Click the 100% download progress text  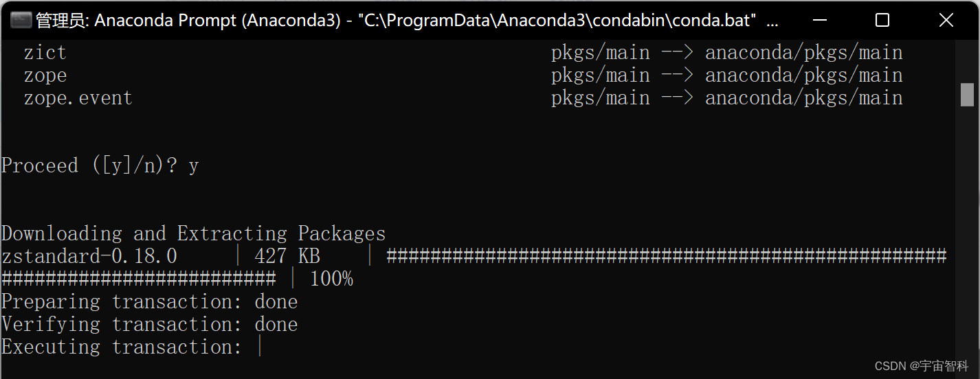point(331,279)
